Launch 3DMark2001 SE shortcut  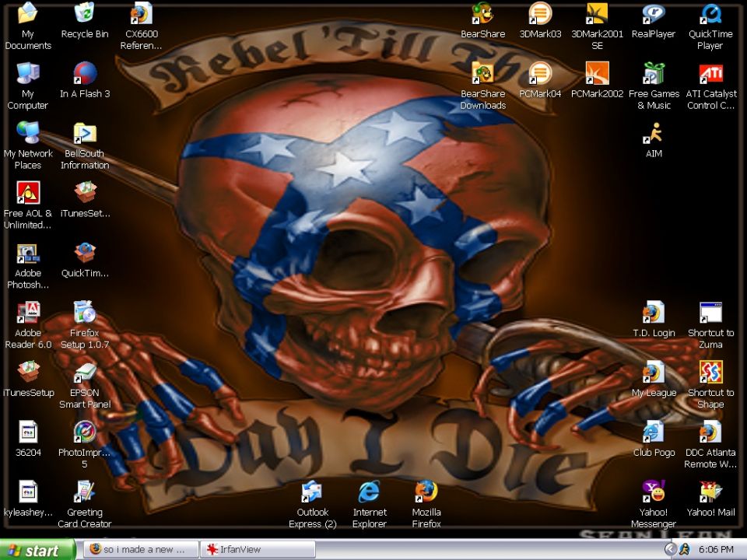tap(597, 14)
